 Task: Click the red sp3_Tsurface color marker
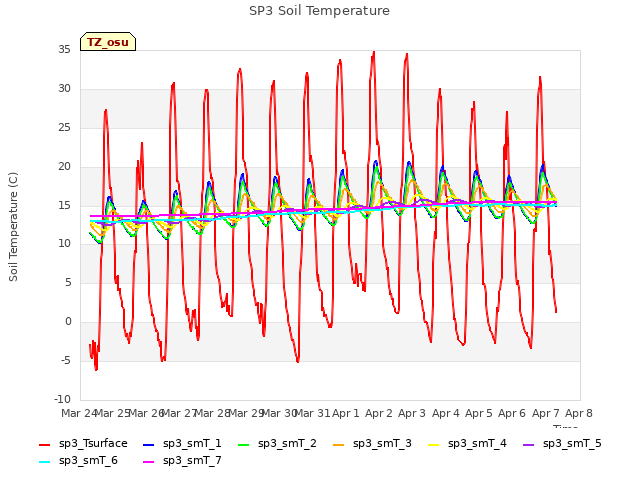(x=44, y=444)
